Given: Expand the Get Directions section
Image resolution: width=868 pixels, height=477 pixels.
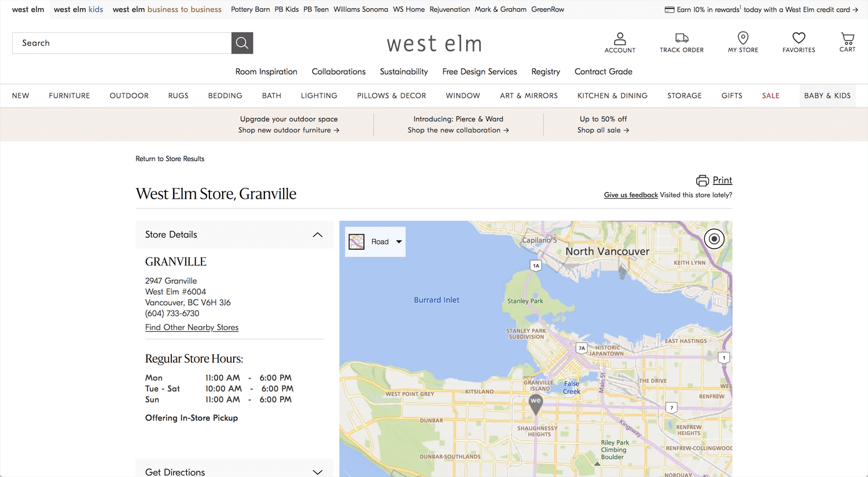Looking at the screenshot, I should [x=317, y=472].
